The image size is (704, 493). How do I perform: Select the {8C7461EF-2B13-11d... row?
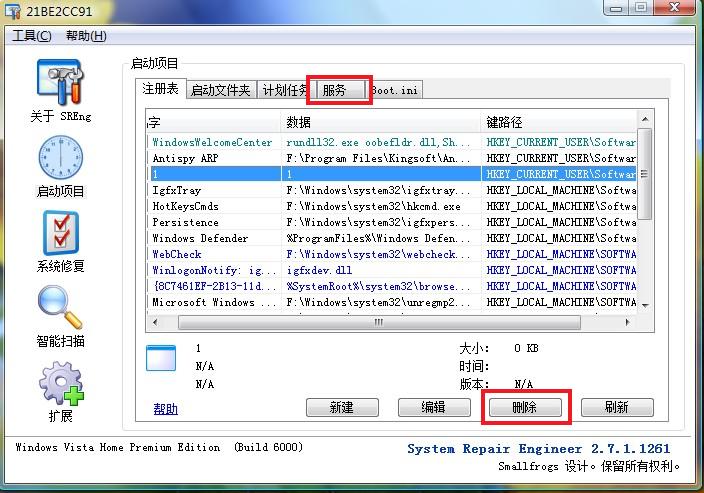pyautogui.click(x=392, y=286)
